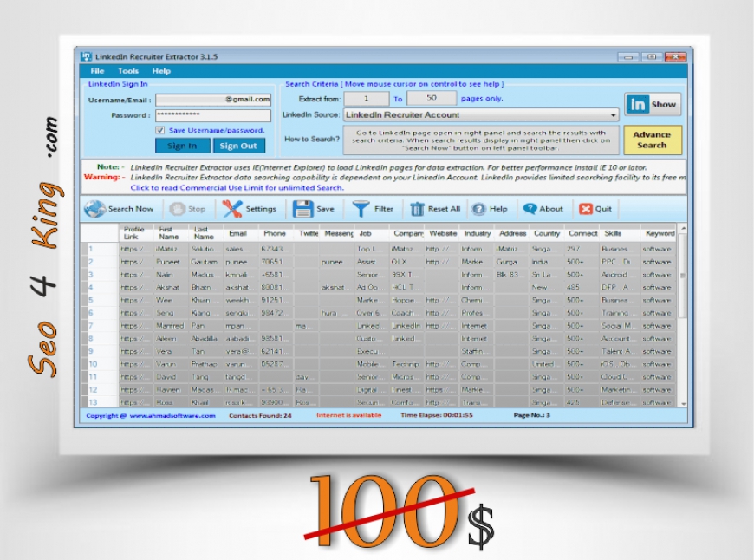Open Help question mark icon
754x560 pixels.
coord(478,209)
